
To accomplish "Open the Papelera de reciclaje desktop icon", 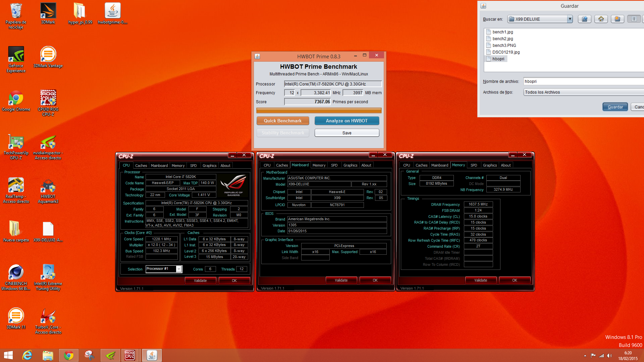I will [x=16, y=15].
